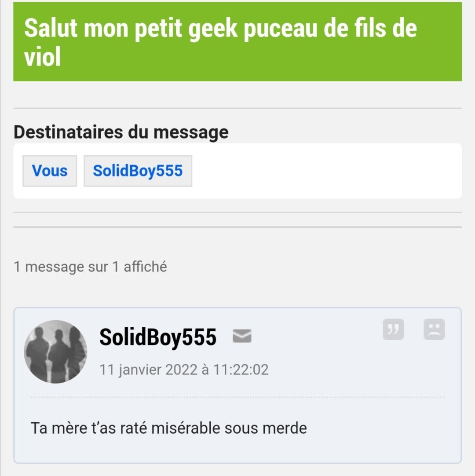The width and height of the screenshot is (475, 476).
Task: Click the envelope icon beside SolidBoy555
Action: 242,336
